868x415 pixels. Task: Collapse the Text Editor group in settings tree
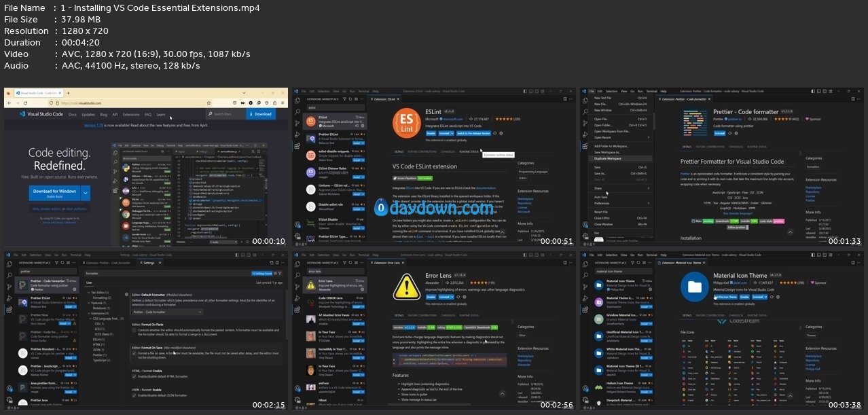(x=88, y=293)
